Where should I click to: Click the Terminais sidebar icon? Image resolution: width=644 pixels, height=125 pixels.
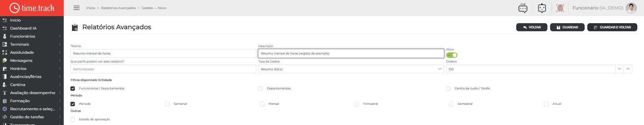5,44
